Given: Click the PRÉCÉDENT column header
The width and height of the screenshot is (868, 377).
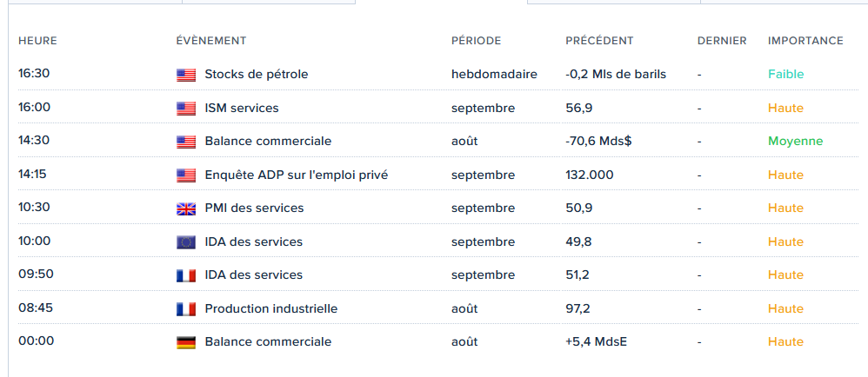Looking at the screenshot, I should (x=599, y=41).
